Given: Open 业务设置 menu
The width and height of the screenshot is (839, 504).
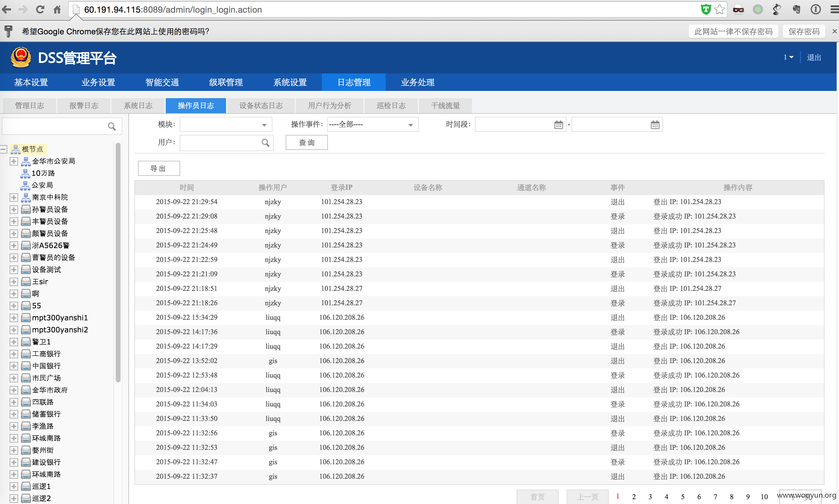Looking at the screenshot, I should 98,82.
